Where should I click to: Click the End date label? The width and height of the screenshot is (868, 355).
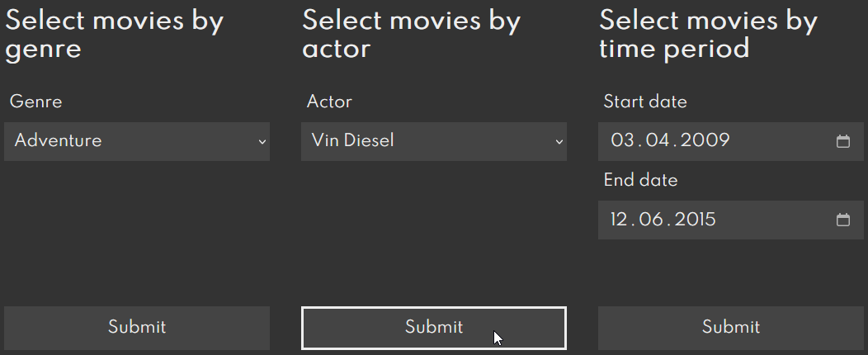click(640, 180)
